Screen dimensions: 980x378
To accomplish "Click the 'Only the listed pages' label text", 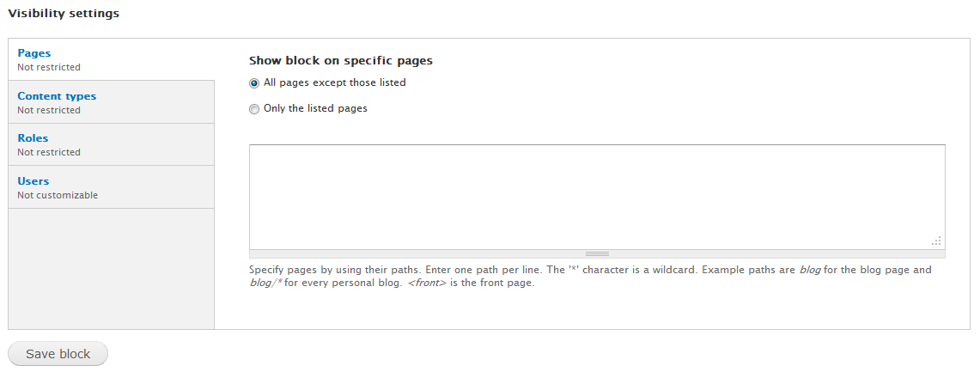I will click(315, 108).
